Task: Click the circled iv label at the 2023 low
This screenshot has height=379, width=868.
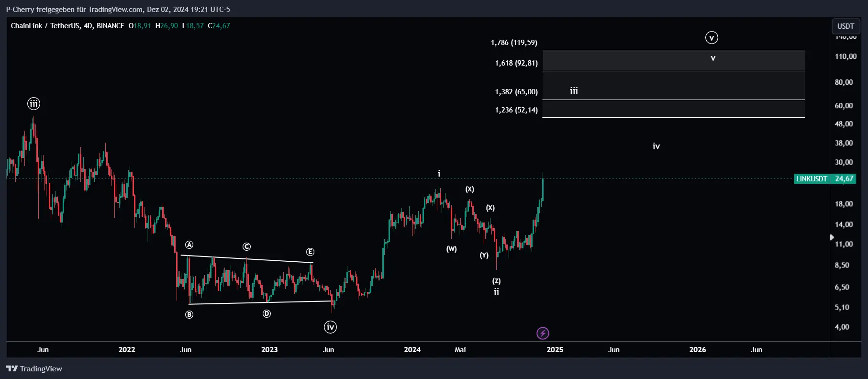Action: [x=330, y=327]
